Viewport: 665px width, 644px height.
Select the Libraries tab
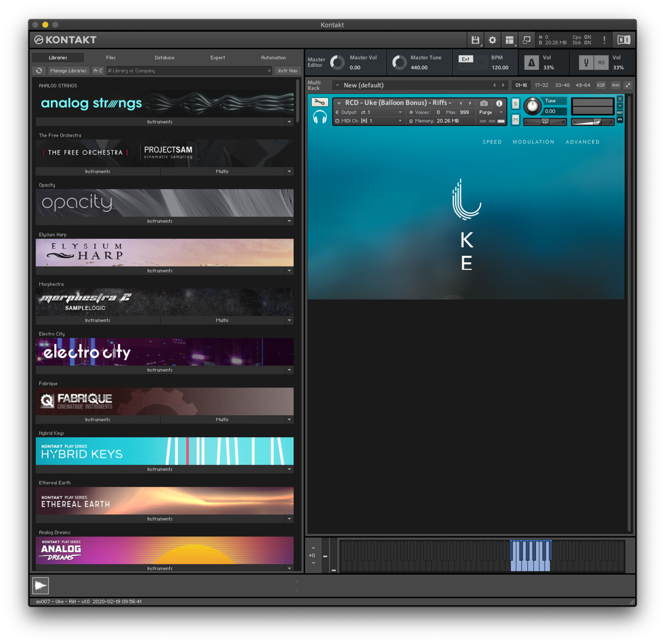pyautogui.click(x=58, y=58)
